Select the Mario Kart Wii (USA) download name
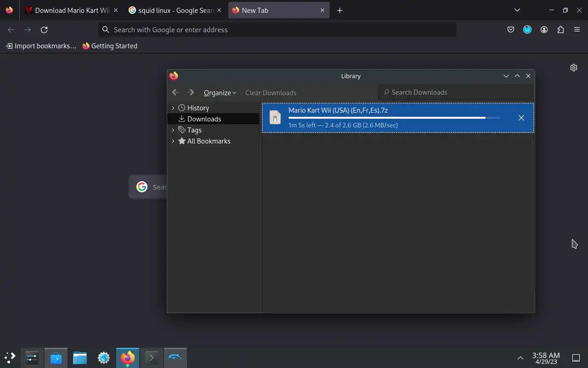Image resolution: width=588 pixels, height=368 pixels. click(338, 110)
